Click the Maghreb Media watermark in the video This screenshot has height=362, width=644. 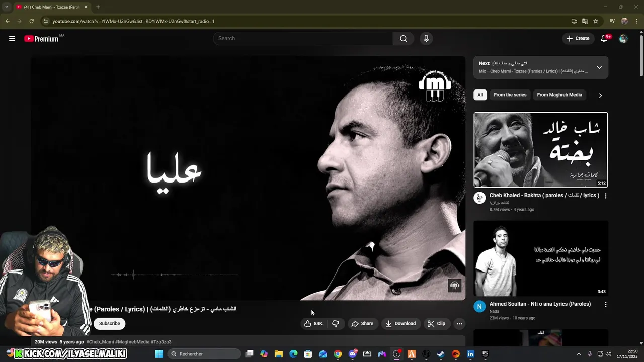click(x=455, y=286)
